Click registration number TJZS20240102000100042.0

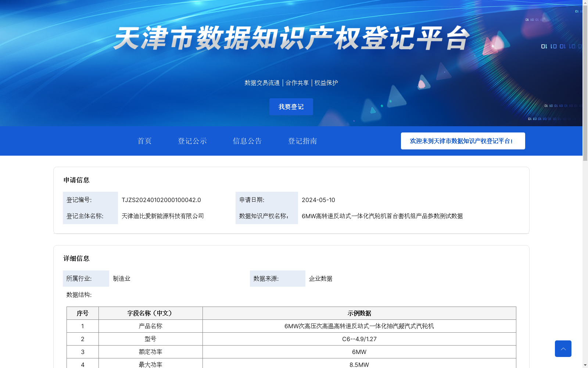(161, 200)
